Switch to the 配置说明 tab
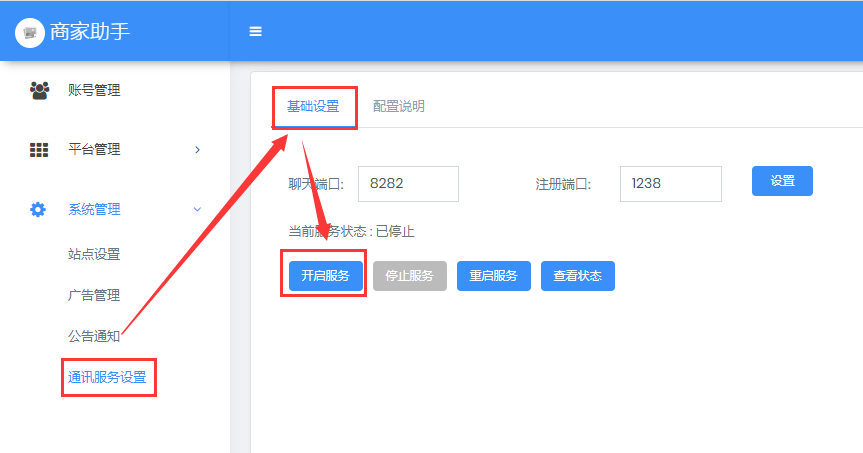The image size is (863, 453). tap(399, 106)
